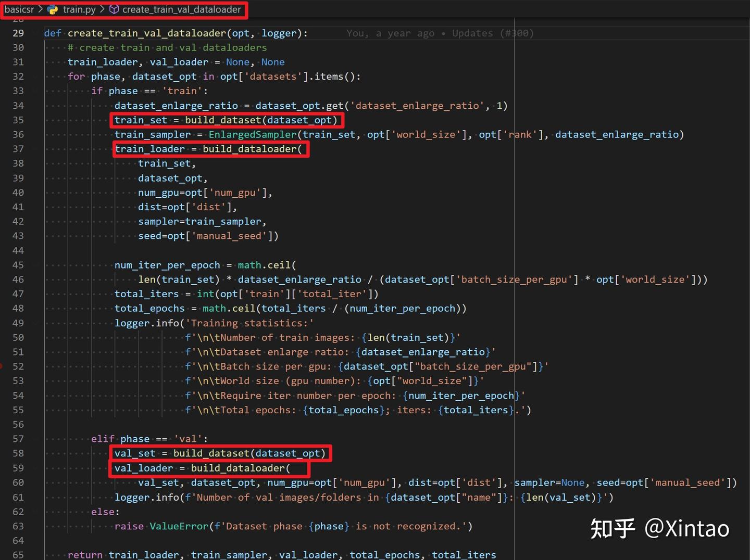750x560 pixels.
Task: Open the create_train_val_dataloader breadcrumb symbol
Action: click(x=182, y=9)
